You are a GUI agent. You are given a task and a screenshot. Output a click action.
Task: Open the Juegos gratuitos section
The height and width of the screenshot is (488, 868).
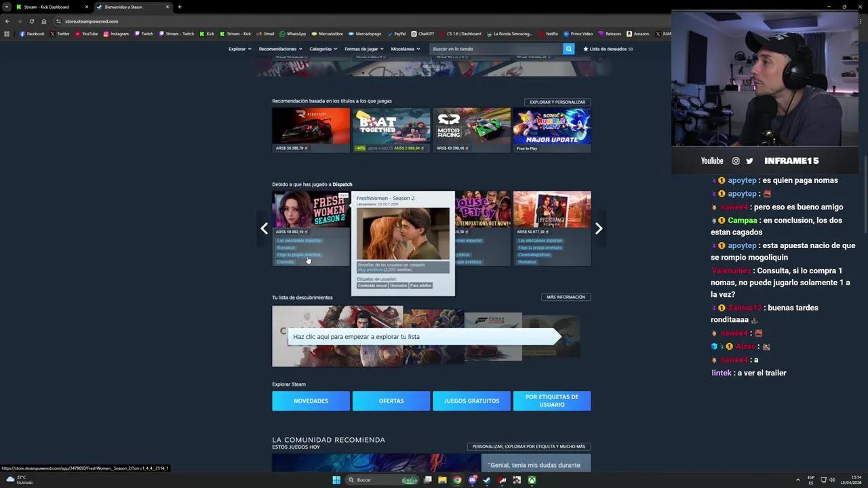click(x=471, y=401)
